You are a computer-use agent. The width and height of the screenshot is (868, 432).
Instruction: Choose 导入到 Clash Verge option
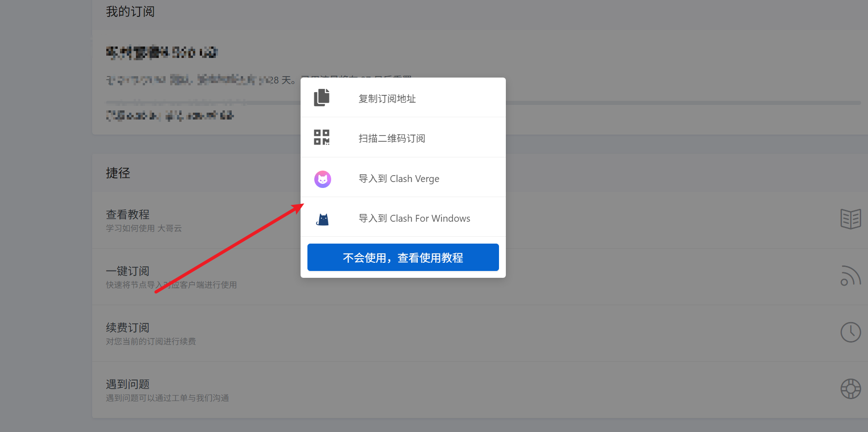click(x=403, y=177)
